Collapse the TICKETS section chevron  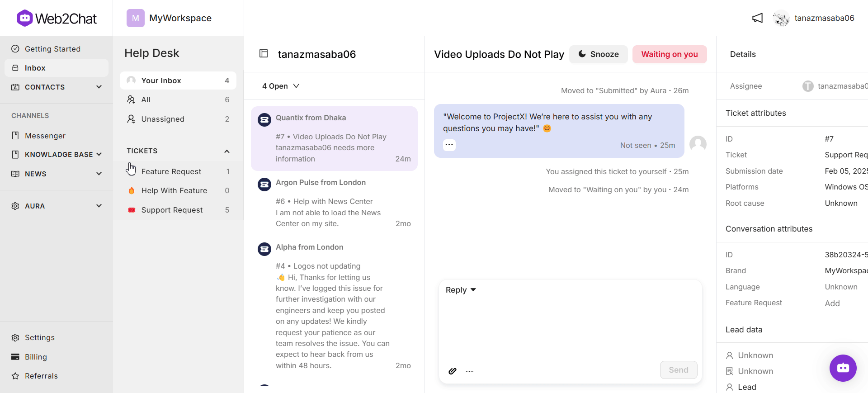[x=227, y=151]
